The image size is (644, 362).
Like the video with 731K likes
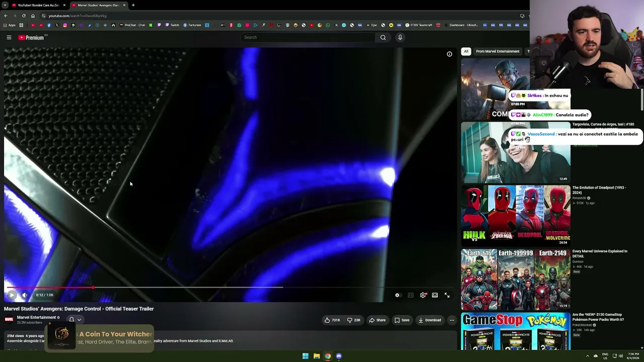click(332, 320)
